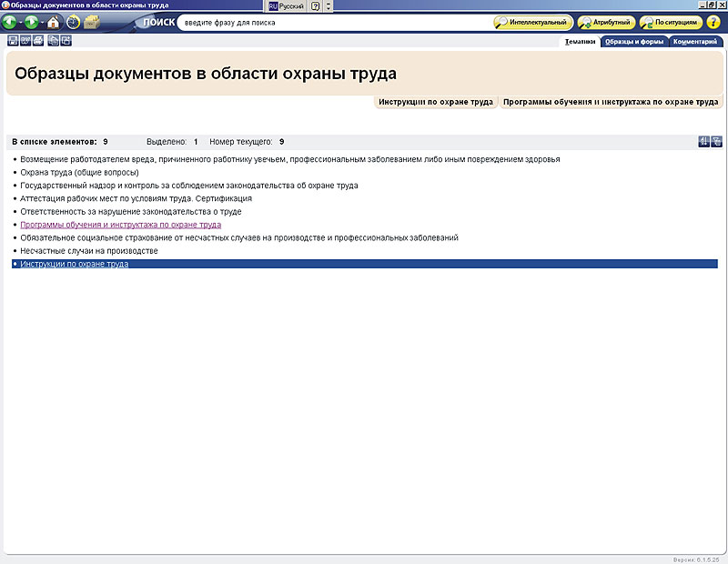
Task: Go to the Home page icon
Action: click(54, 22)
